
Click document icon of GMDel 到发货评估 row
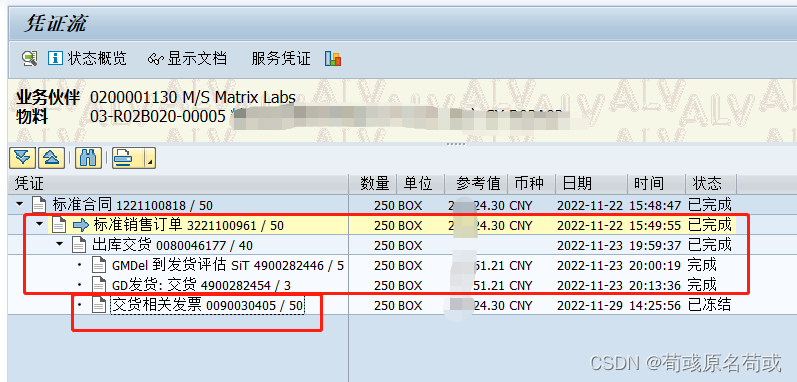(x=99, y=265)
